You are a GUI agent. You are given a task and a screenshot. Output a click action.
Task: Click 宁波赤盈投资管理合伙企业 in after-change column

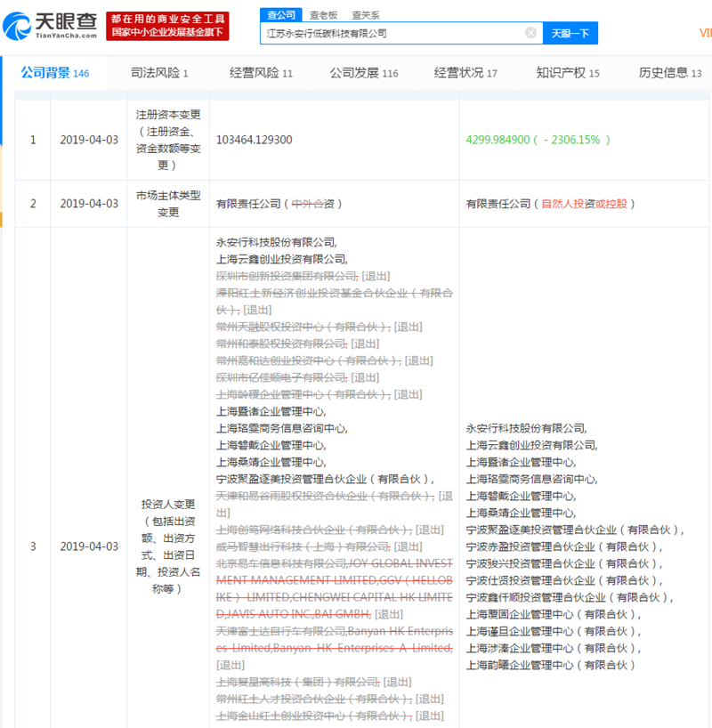click(564, 546)
